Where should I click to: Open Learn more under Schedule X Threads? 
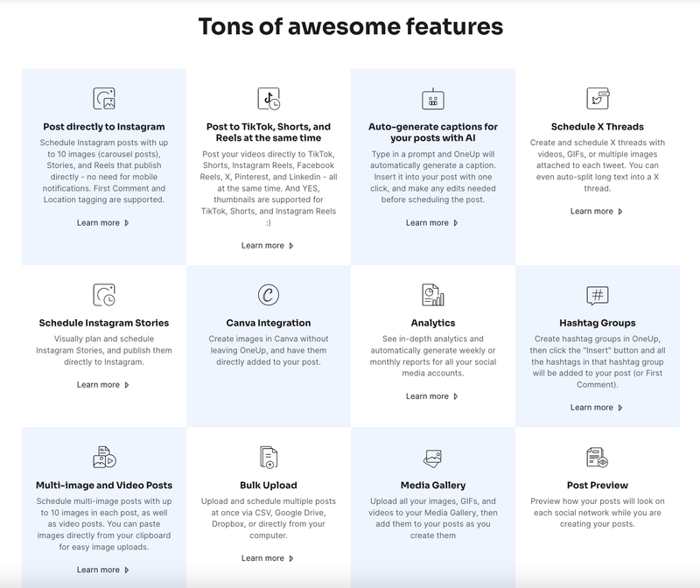tap(597, 211)
